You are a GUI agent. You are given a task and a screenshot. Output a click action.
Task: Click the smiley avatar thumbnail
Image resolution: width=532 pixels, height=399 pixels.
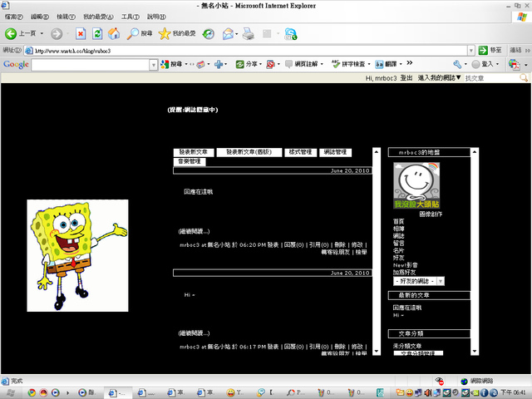point(416,185)
